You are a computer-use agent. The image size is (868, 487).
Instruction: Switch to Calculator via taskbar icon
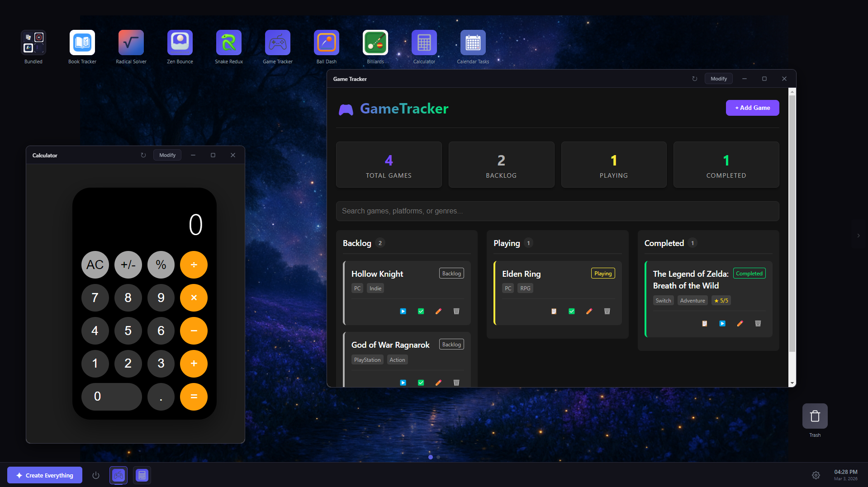[x=142, y=475]
